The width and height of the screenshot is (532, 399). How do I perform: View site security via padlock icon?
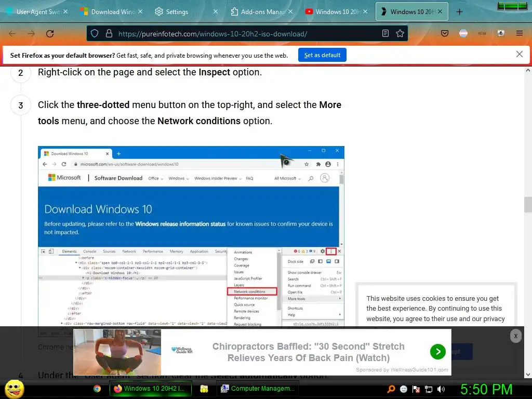click(109, 34)
